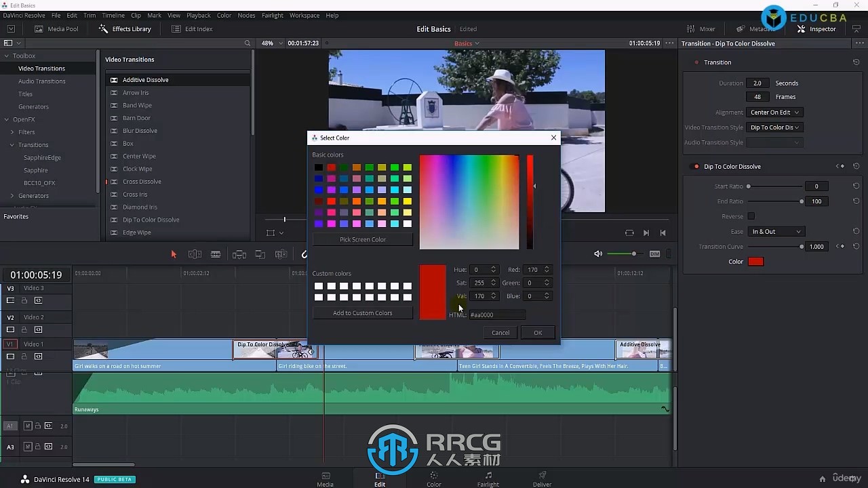Lock the A3 audio track
Image resolution: width=868 pixels, height=488 pixels.
click(38, 447)
